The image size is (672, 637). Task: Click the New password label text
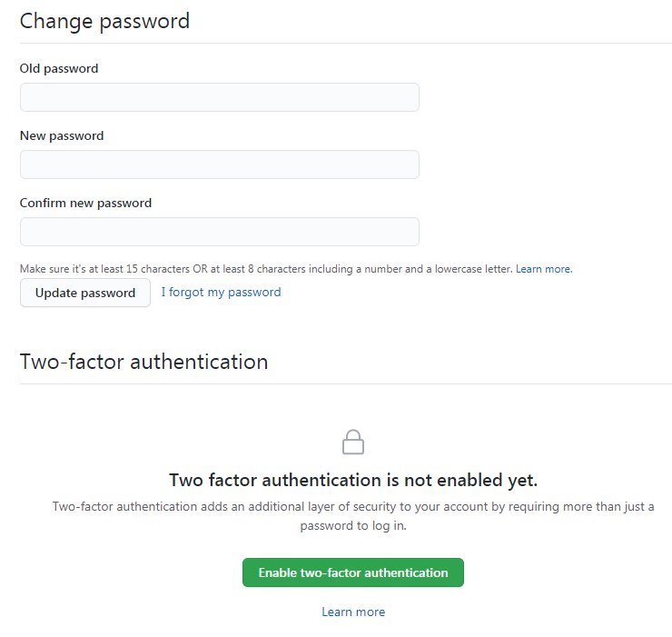tap(62, 136)
